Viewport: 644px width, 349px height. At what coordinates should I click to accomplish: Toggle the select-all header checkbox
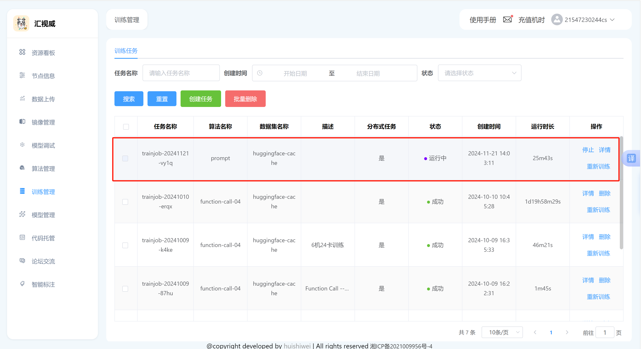[126, 127]
